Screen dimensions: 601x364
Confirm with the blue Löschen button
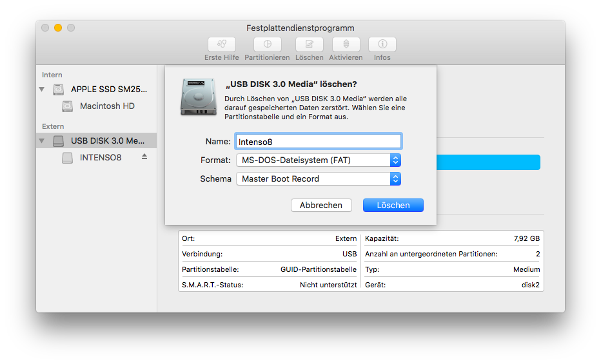(393, 205)
